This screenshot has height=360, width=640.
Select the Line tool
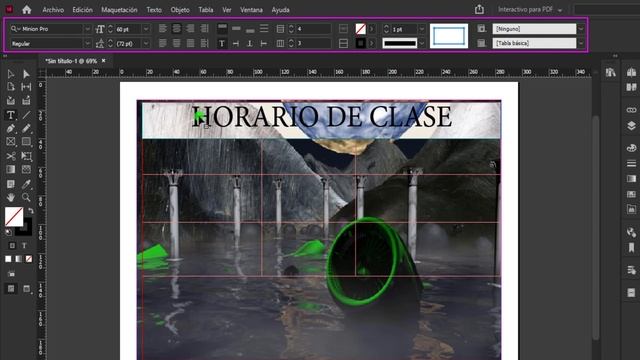[x=26, y=115]
